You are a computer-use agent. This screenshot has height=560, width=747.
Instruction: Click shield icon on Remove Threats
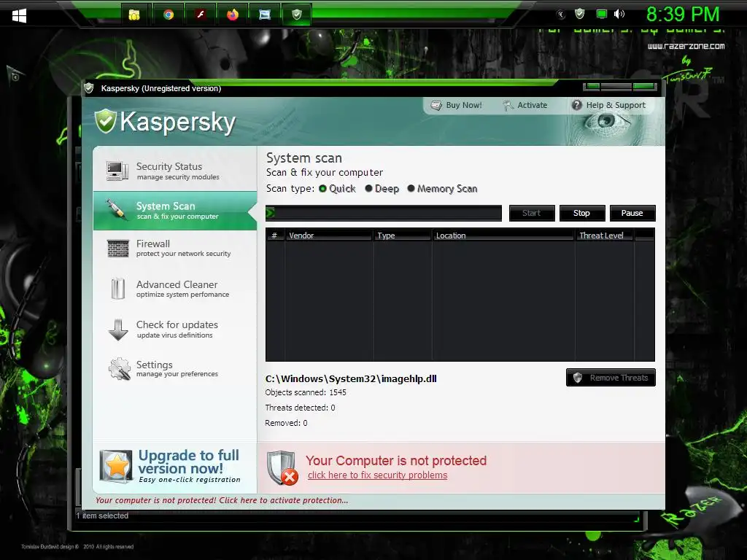coord(578,378)
